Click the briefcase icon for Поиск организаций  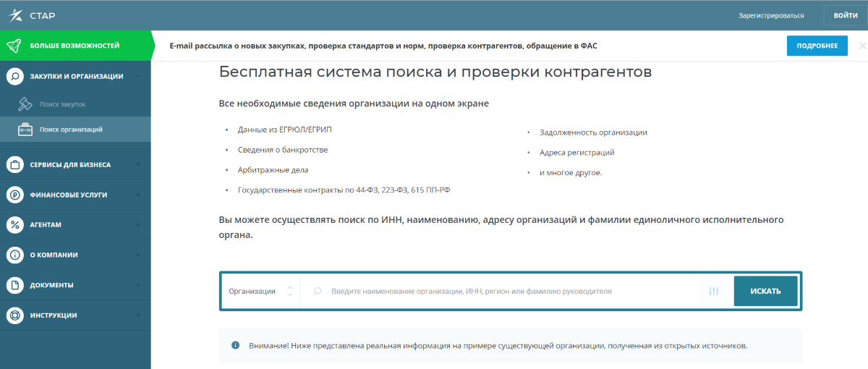(x=25, y=130)
